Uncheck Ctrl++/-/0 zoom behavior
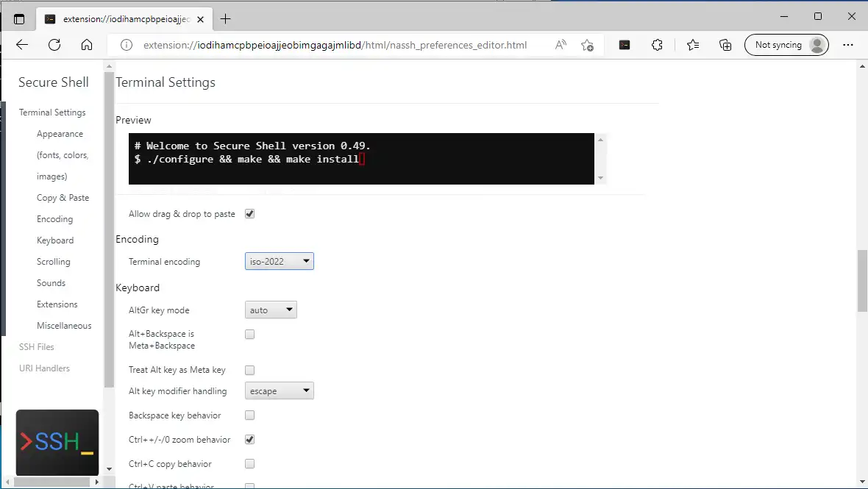This screenshot has width=868, height=489. 249,439
